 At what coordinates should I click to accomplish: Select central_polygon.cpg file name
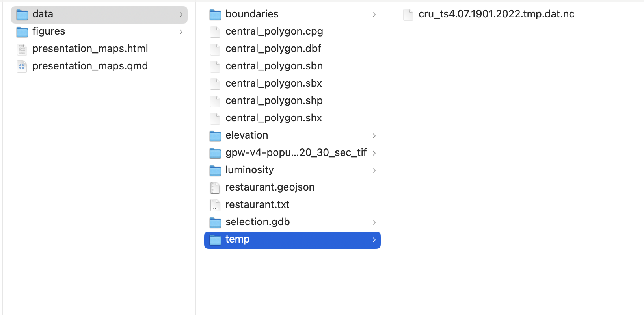click(274, 31)
